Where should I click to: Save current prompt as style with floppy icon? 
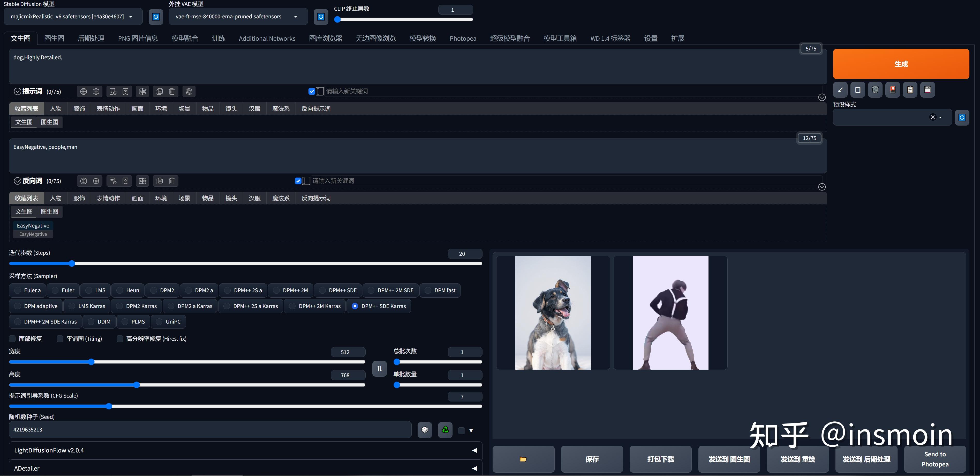coord(928,90)
